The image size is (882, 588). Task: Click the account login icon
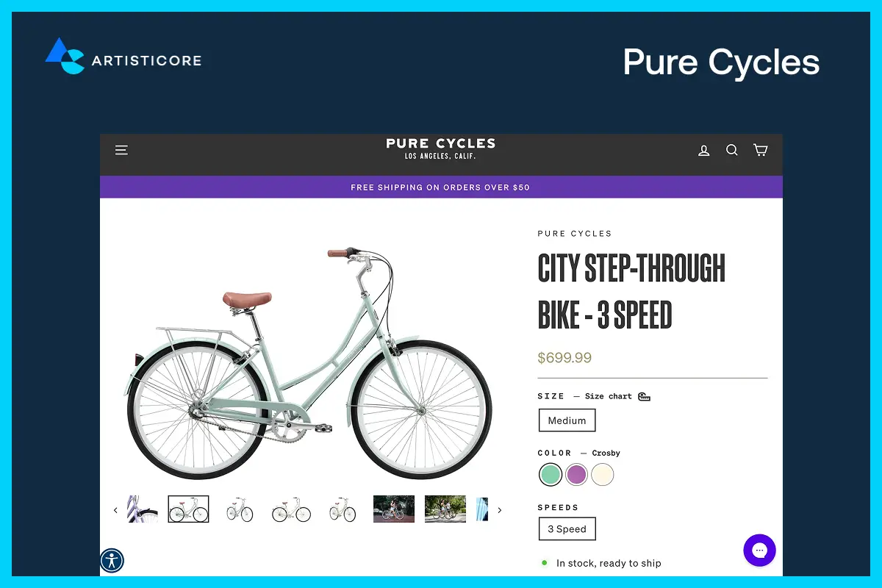pos(704,150)
